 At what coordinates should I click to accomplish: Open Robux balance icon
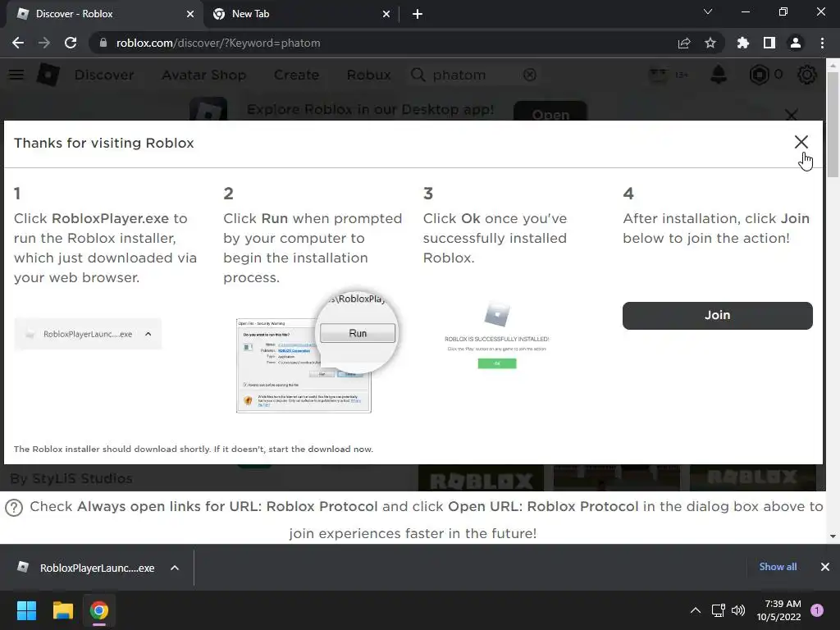759,75
